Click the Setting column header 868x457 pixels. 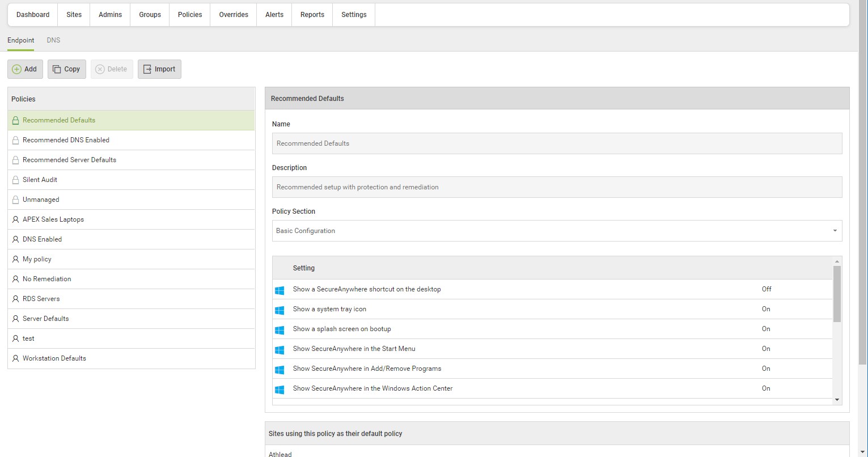click(x=304, y=268)
